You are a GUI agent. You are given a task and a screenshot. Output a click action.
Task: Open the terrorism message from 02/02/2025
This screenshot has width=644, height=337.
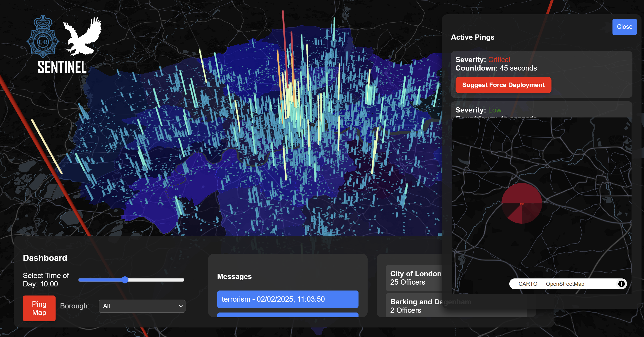coord(288,299)
